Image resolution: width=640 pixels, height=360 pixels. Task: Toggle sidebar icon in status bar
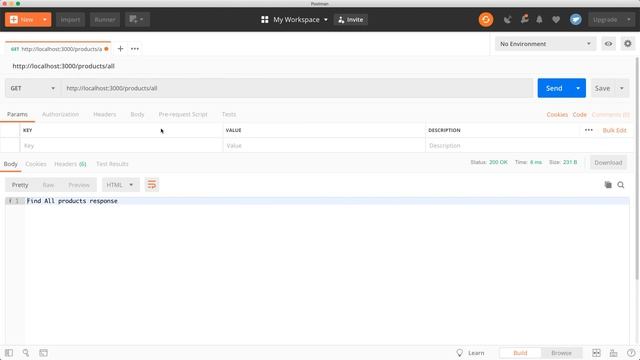point(9,353)
